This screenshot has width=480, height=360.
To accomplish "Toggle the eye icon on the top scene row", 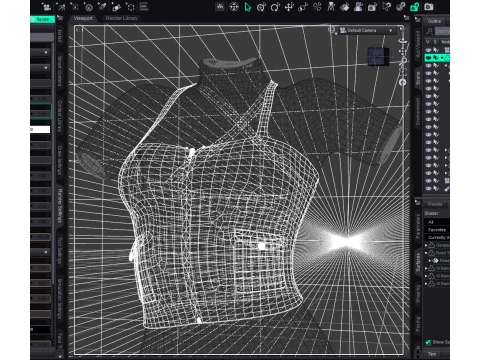I will tap(428, 50).
